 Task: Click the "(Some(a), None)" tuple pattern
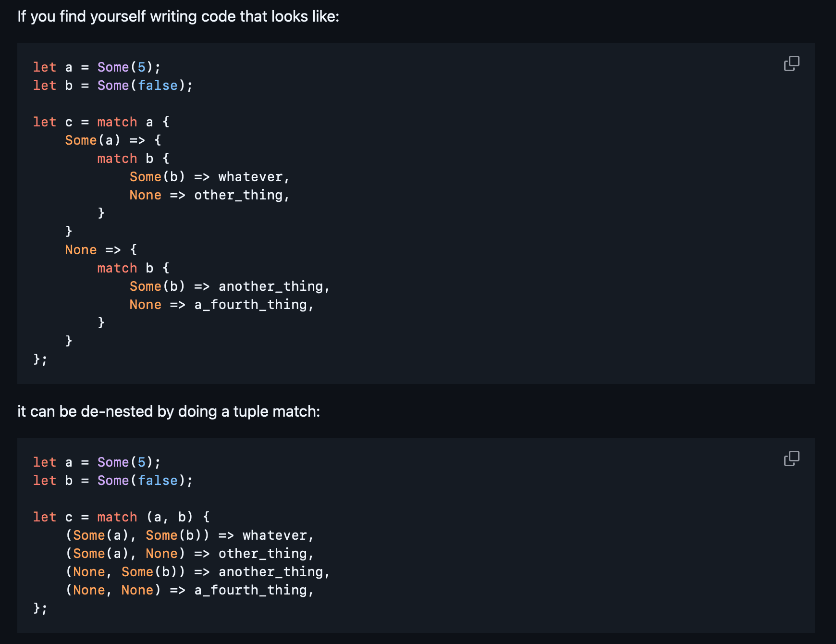click(125, 554)
